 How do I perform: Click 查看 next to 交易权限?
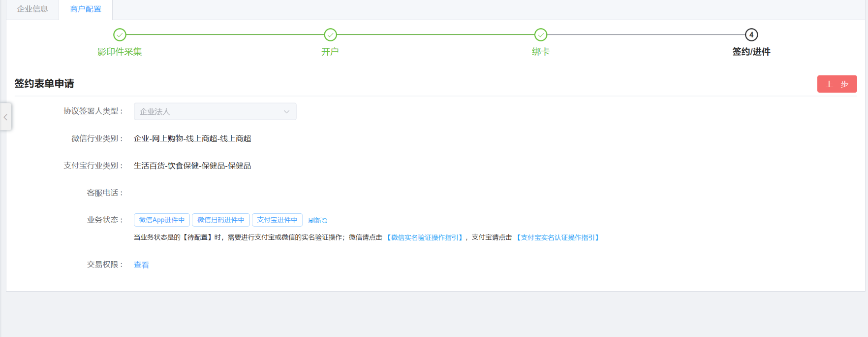[141, 265]
